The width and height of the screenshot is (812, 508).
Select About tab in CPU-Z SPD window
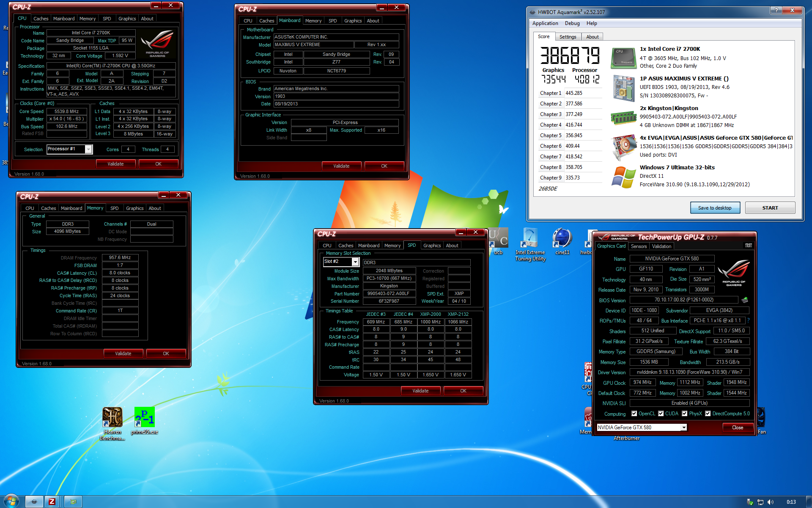click(x=452, y=246)
